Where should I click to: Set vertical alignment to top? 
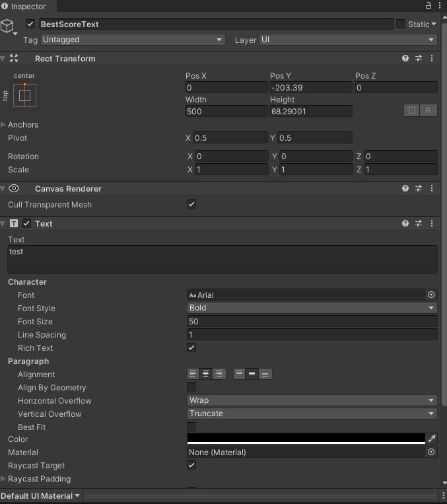pyautogui.click(x=240, y=374)
